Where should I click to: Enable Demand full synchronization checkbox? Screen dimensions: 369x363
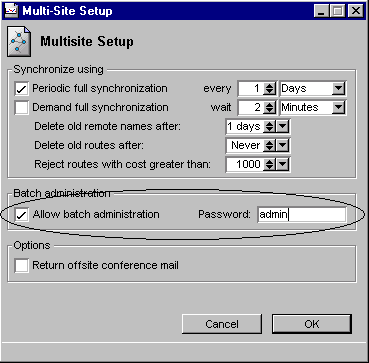coord(22,108)
